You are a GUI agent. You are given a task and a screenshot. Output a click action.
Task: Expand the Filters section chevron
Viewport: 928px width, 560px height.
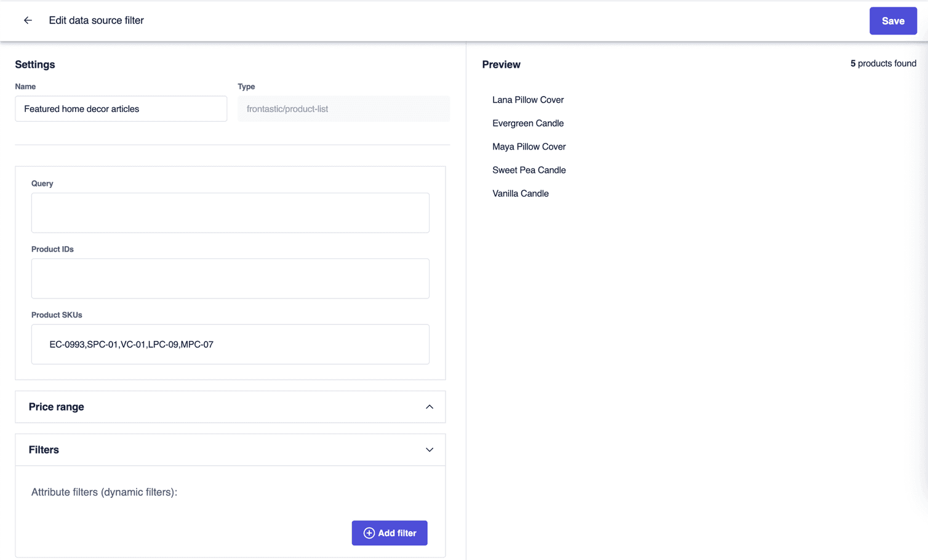[x=430, y=450]
